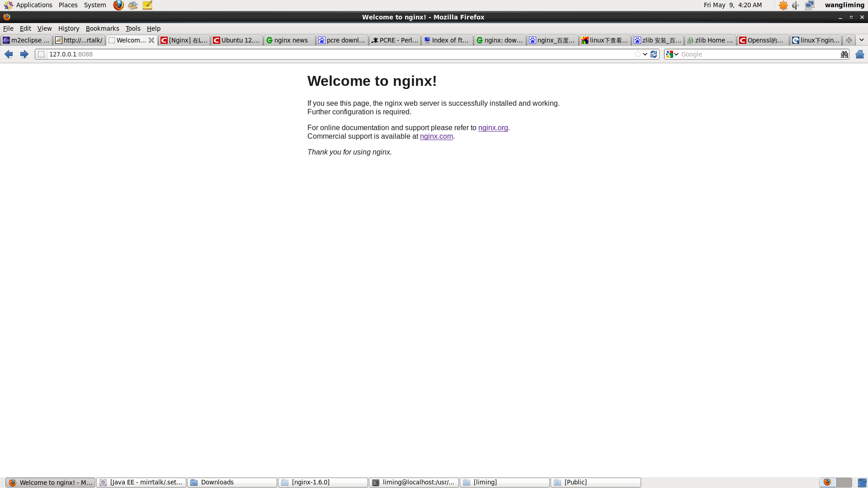This screenshot has width=868, height=488.
Task: Switch to the Downloads taskbar window
Action: (x=232, y=483)
